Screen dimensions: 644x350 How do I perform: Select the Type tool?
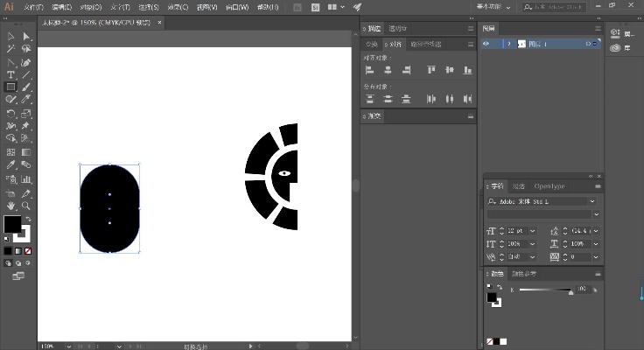pos(10,74)
